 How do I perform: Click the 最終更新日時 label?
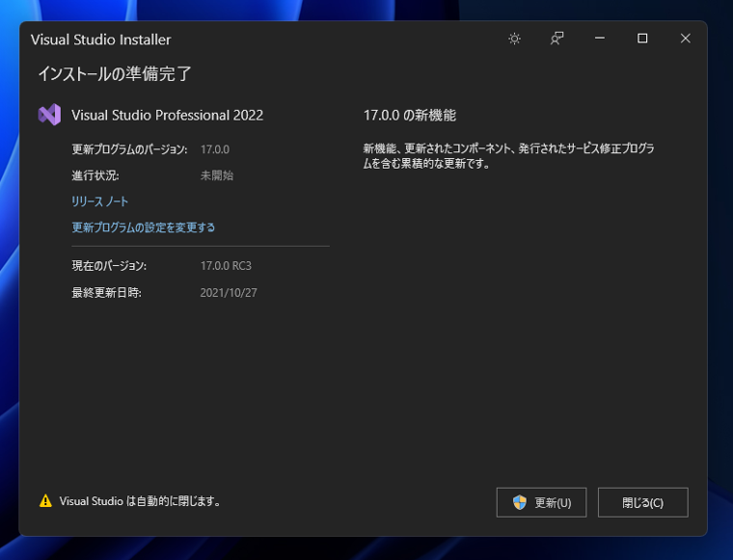106,293
